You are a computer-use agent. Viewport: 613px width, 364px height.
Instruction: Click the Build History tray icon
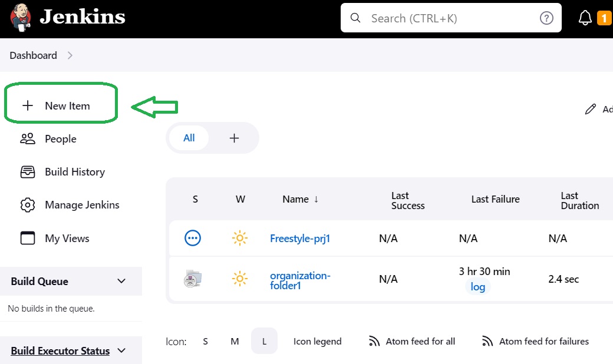point(27,172)
